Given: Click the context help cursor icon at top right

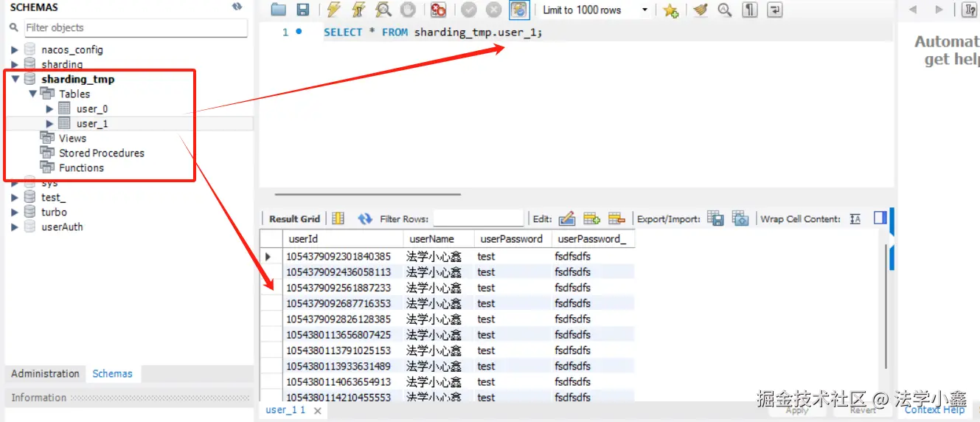Looking at the screenshot, I should tap(970, 10).
